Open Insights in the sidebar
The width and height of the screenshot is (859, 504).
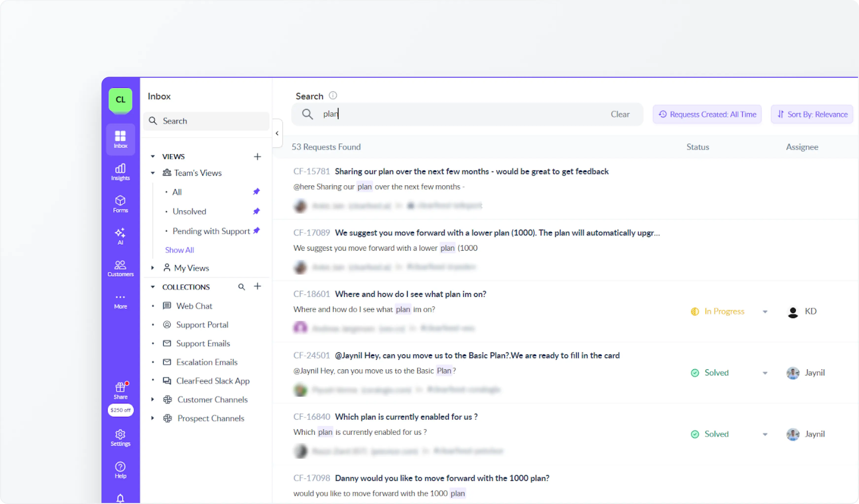click(x=120, y=172)
